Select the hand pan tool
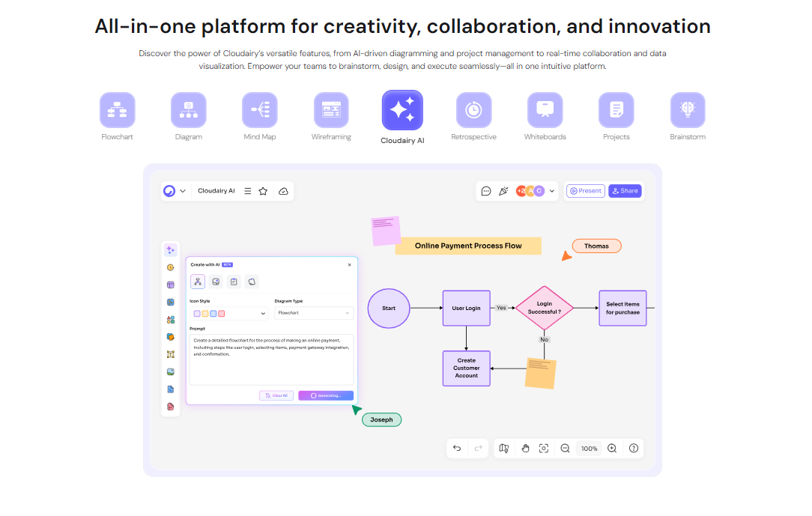This screenshot has width=812, height=516. [x=525, y=448]
